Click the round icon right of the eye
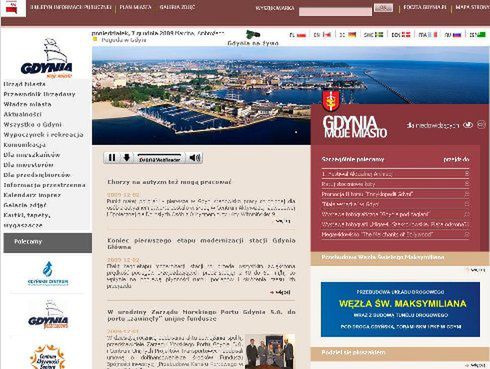 click(x=481, y=124)
